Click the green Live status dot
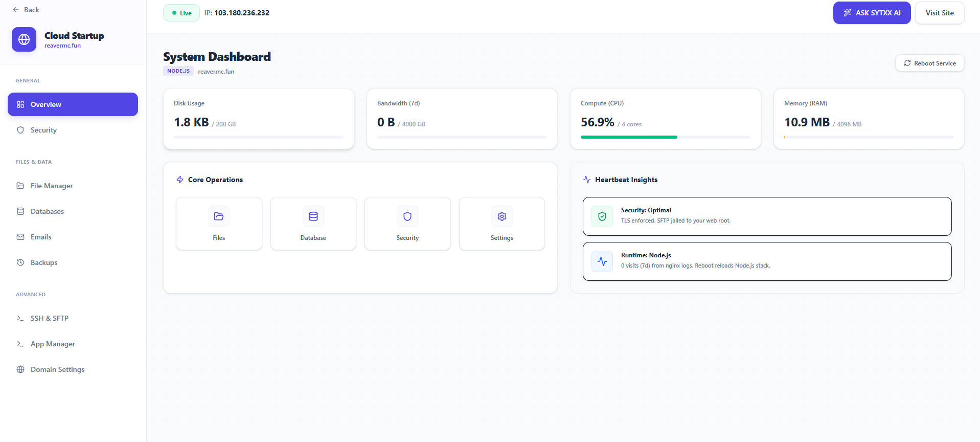Viewport: 980px width, 442px height. click(x=174, y=13)
